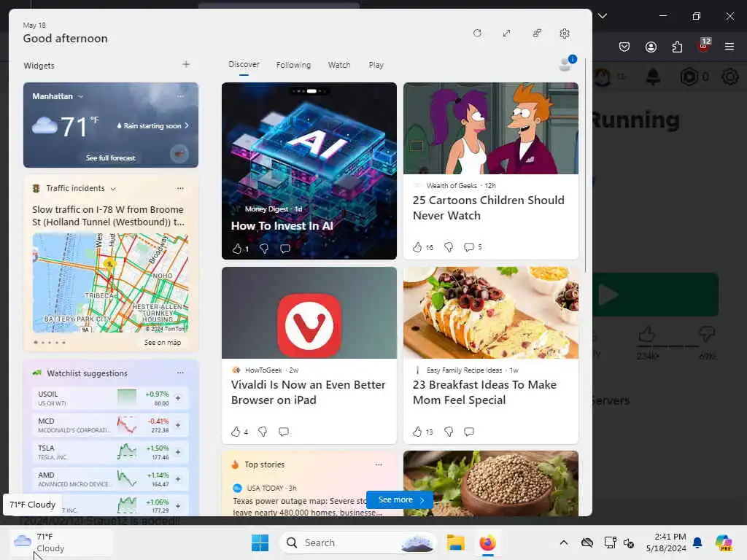
Task: Open Rain starting soon forecast chevron
Action: (x=187, y=125)
